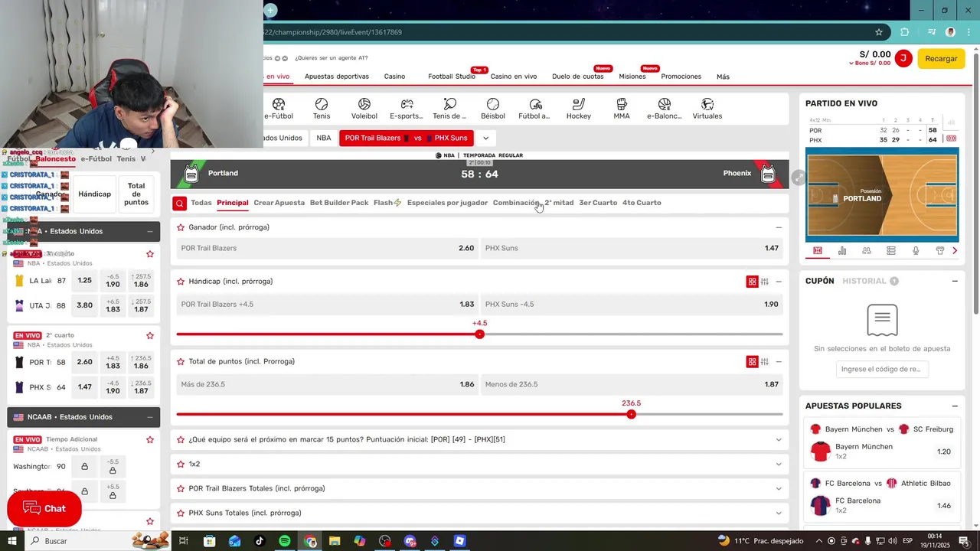Open the Chat support button
The image size is (980, 551).
tap(44, 509)
